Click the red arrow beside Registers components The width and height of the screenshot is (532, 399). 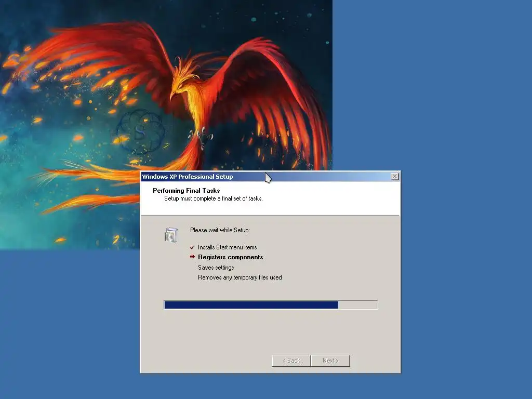pos(192,257)
